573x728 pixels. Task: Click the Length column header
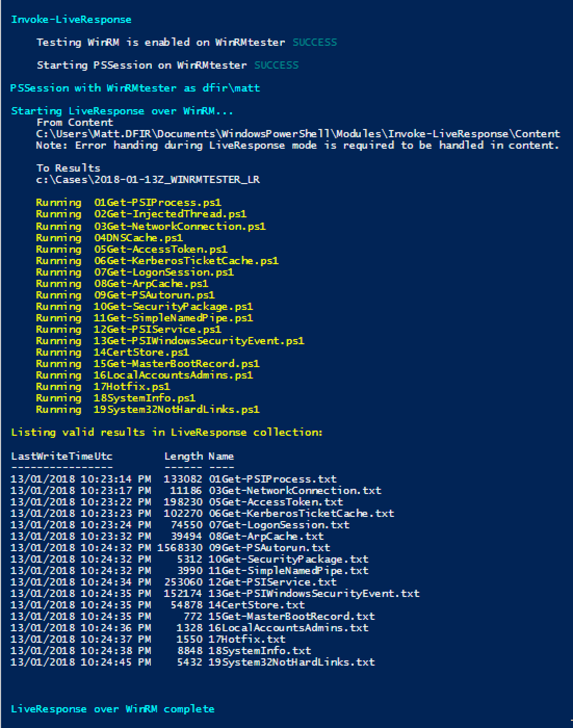tap(184, 457)
